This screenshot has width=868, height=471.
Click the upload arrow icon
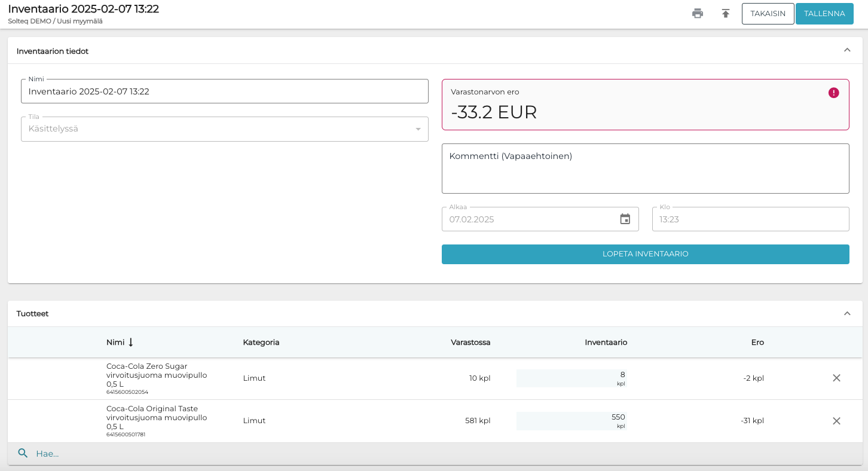[726, 14]
